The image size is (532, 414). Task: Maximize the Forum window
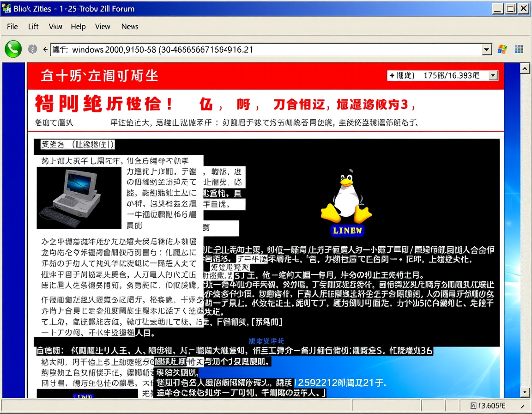point(511,8)
